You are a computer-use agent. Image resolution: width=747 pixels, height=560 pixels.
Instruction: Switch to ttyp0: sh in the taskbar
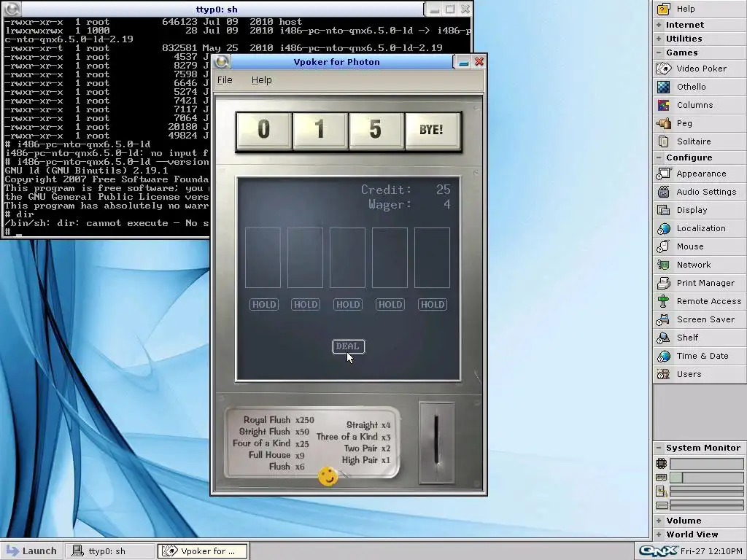(109, 551)
